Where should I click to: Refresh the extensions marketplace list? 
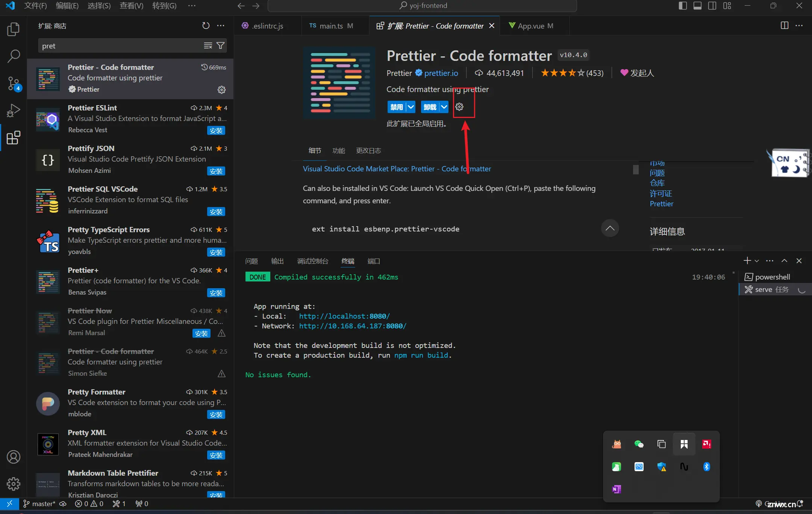pos(206,26)
